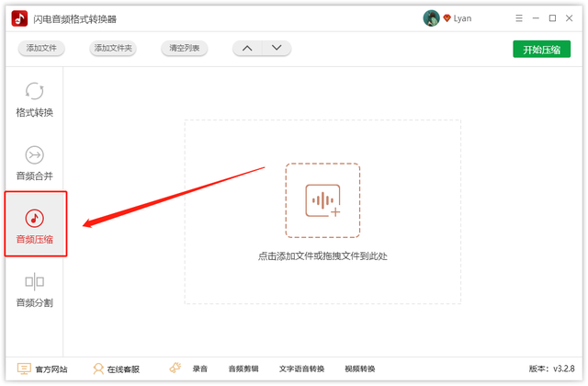Click the add audio file waveform icon
Image resolution: width=588 pixels, height=386 pixels.
pyautogui.click(x=322, y=200)
